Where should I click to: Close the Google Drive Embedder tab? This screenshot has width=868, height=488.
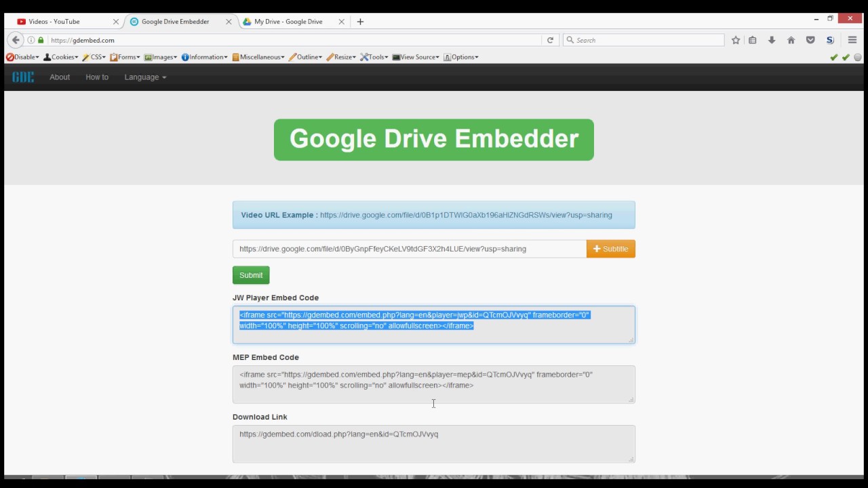point(229,22)
